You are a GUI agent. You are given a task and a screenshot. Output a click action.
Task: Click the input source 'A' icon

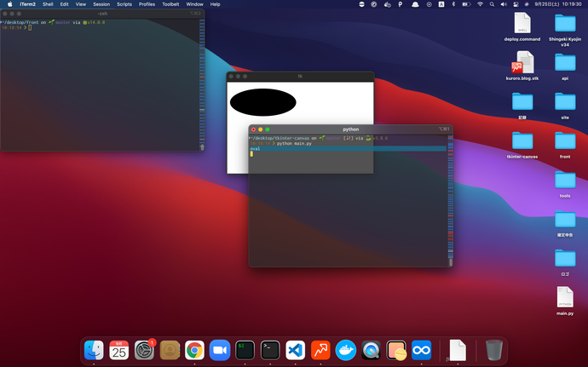tap(441, 4)
